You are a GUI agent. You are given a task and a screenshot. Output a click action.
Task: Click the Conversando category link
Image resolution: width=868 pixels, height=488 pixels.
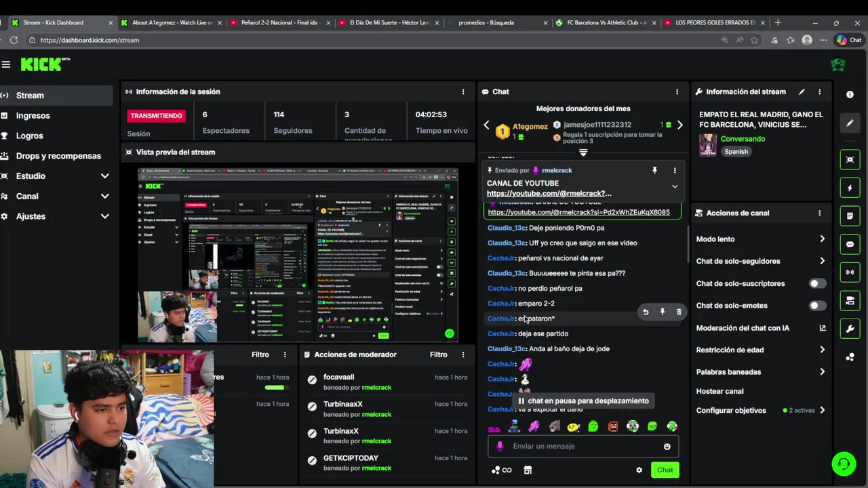pos(743,139)
